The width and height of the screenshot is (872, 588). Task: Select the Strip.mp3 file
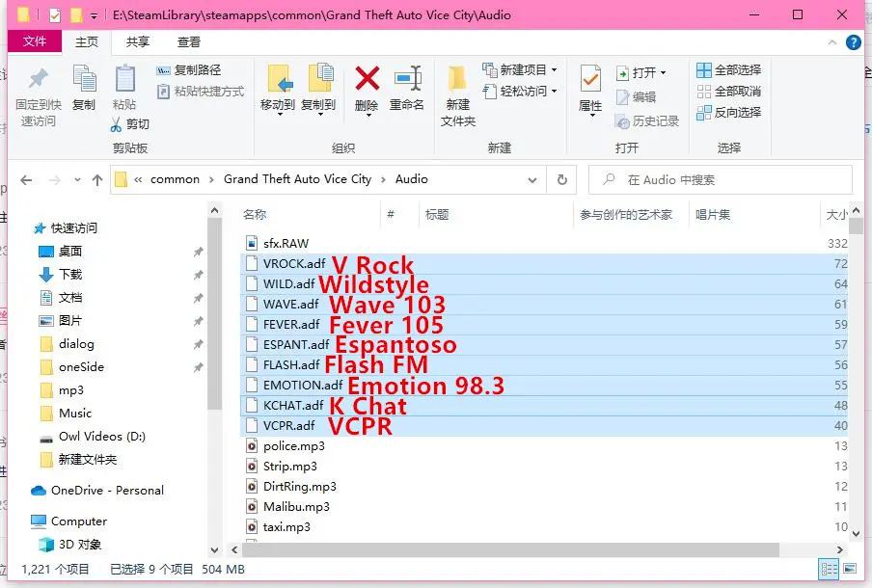[289, 466]
